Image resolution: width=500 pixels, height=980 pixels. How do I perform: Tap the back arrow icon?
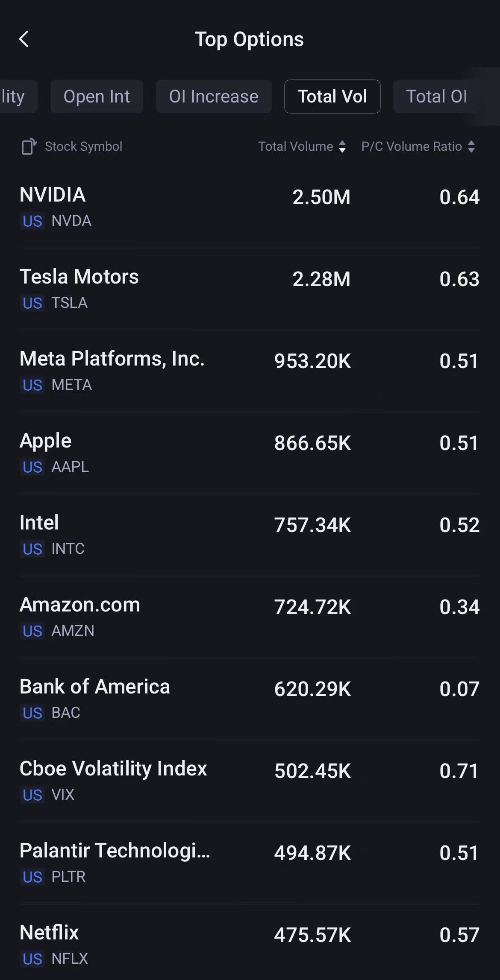click(x=24, y=39)
